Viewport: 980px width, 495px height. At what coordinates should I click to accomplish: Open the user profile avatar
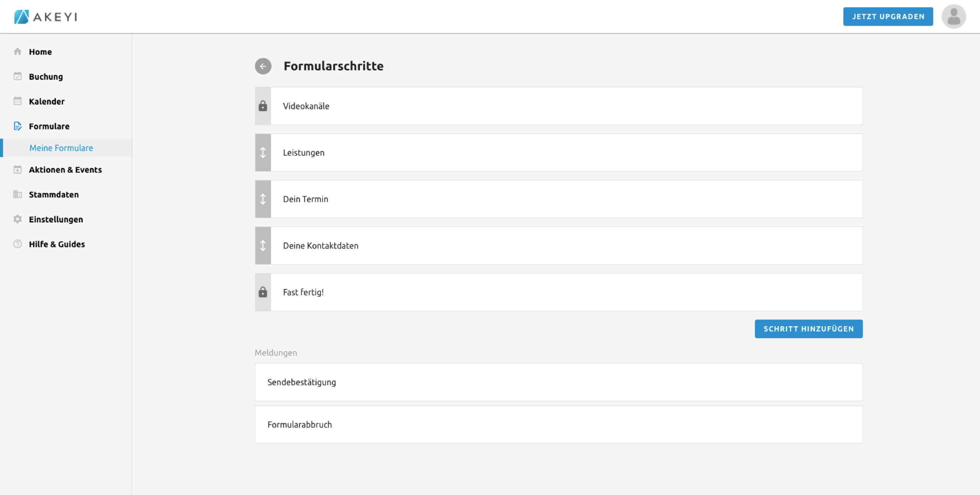(x=953, y=16)
